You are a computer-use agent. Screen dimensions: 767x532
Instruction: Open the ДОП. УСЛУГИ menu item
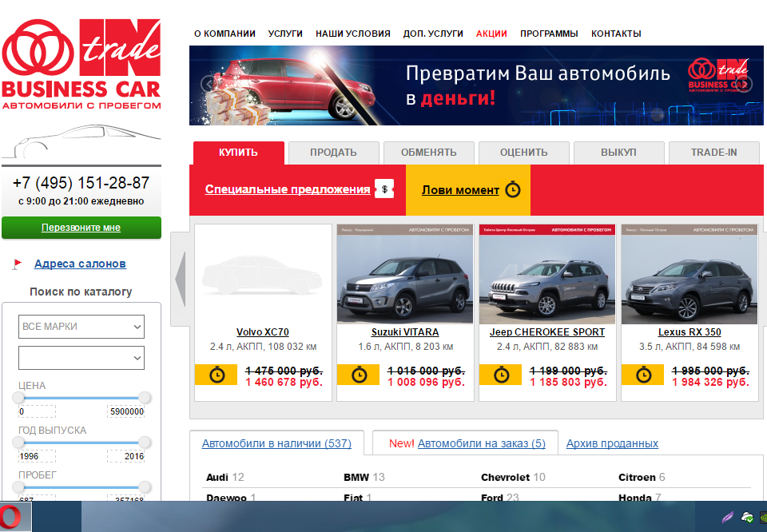click(433, 34)
